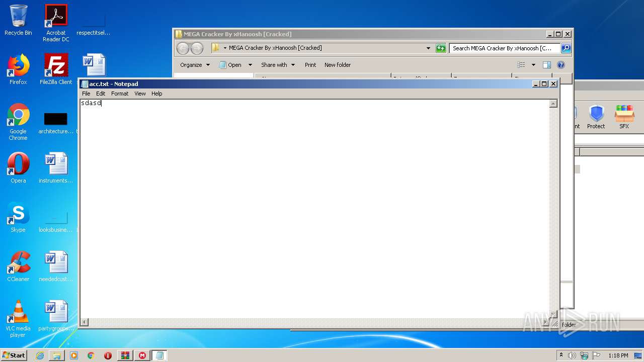Open Windows Explorer taskbar button

coord(57,355)
